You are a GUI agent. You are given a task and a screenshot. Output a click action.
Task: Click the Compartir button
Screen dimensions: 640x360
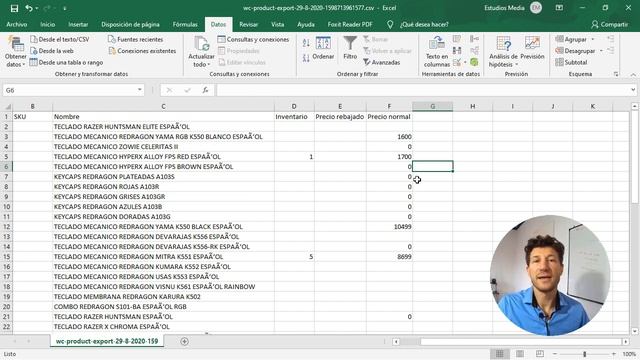tap(609, 24)
